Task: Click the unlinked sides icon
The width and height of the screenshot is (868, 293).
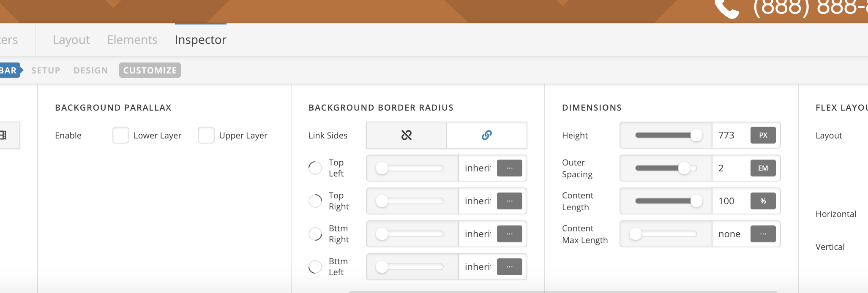Action: point(406,135)
